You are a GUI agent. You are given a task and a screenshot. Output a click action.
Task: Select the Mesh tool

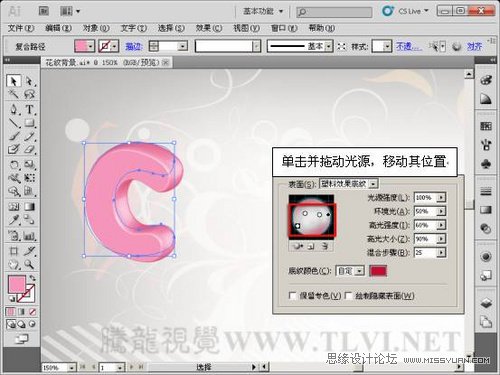[13, 207]
